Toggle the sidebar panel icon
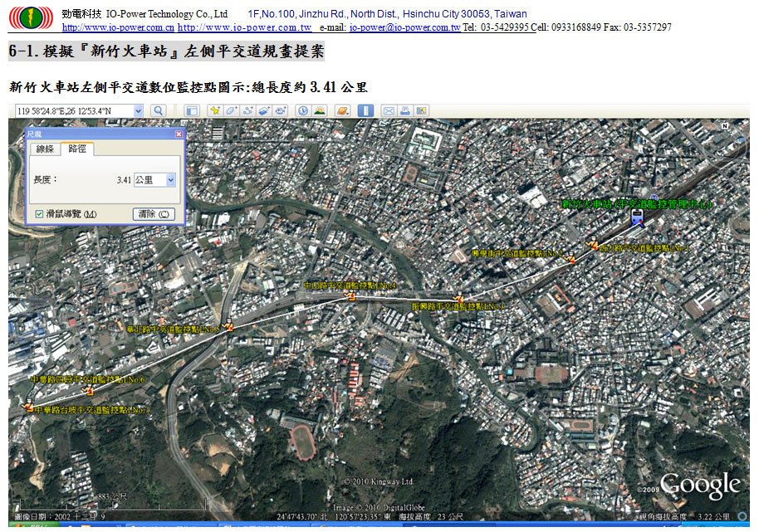 [x=192, y=110]
